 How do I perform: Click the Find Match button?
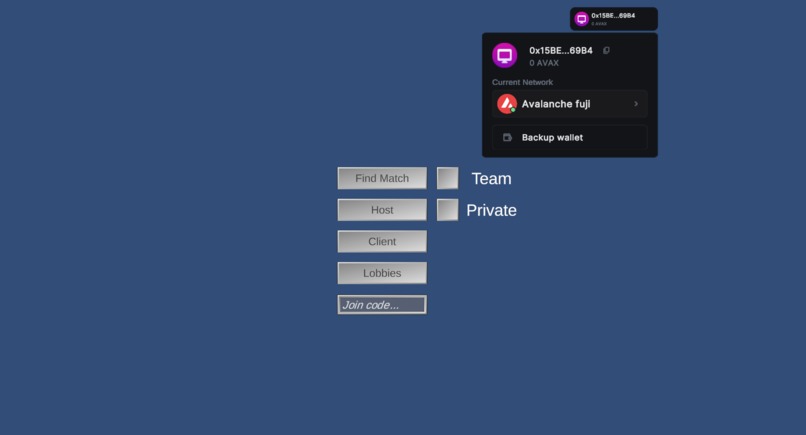[x=382, y=178]
